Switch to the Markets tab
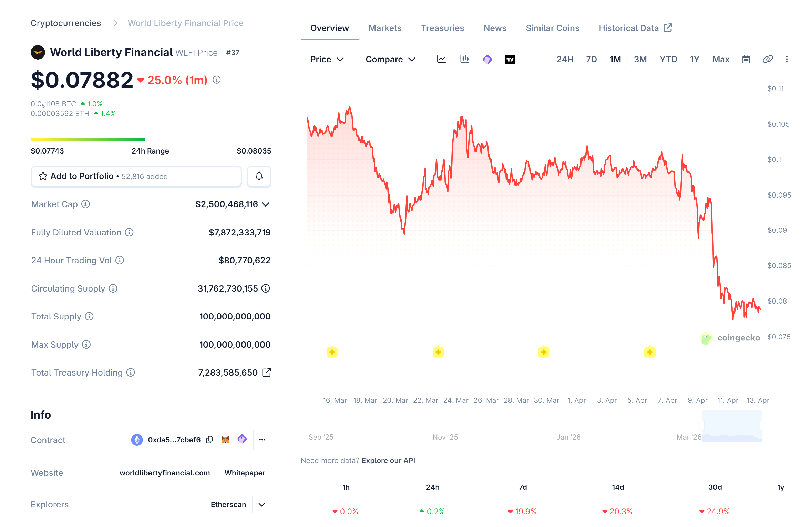812x527 pixels. click(x=385, y=28)
